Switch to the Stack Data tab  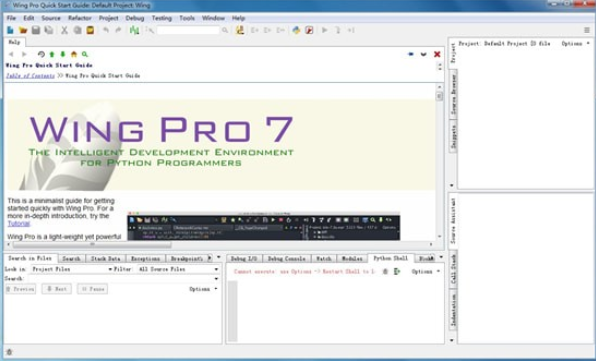coord(105,258)
